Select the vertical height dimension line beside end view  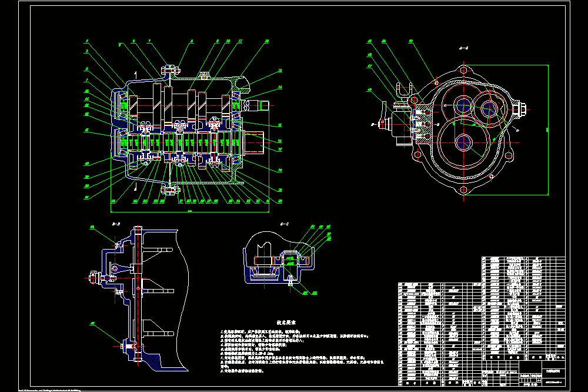click(548, 130)
